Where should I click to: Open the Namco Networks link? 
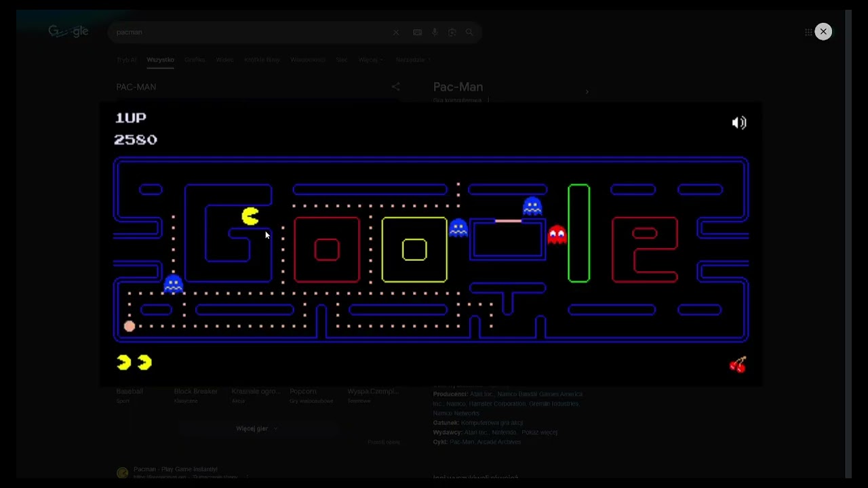point(456,413)
